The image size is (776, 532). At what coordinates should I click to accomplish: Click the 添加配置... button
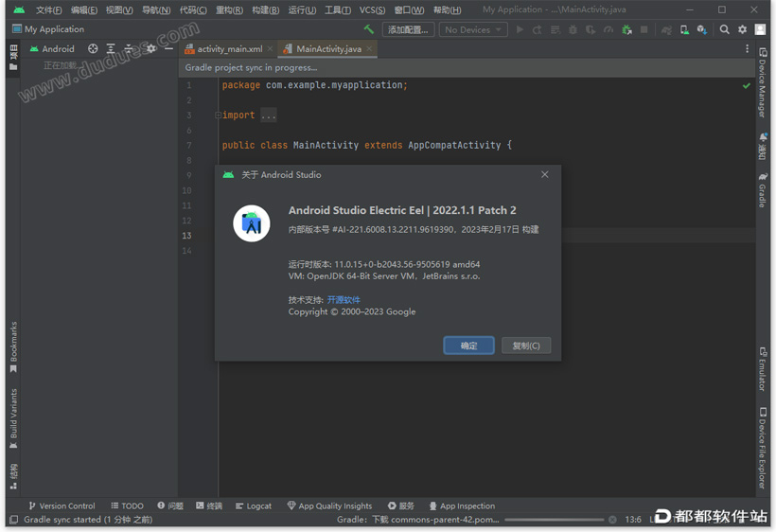(x=408, y=29)
